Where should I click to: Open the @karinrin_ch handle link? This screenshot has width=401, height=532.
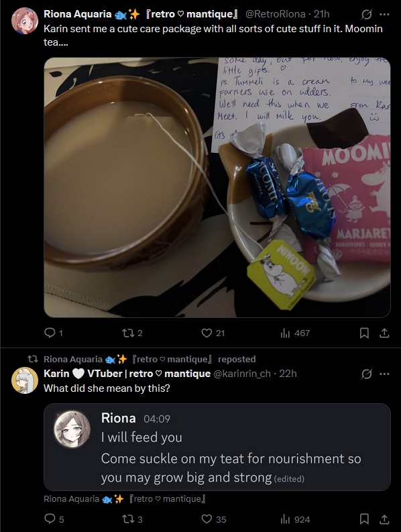click(x=241, y=374)
